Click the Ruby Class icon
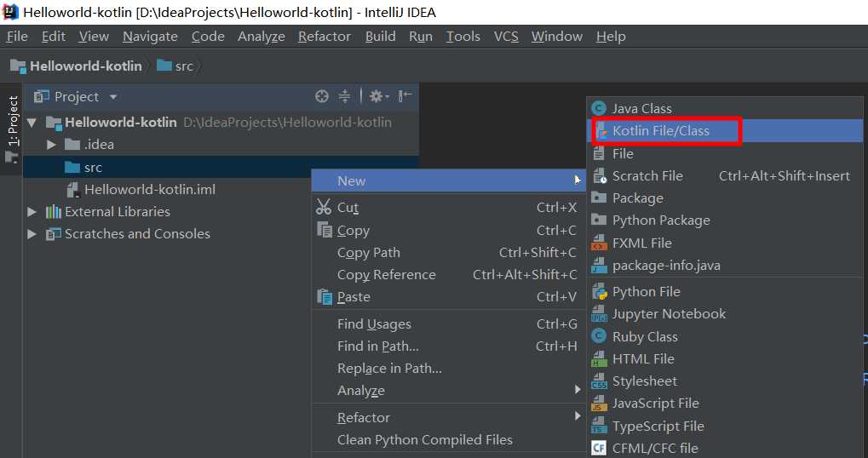This screenshot has height=458, width=868. coord(599,336)
